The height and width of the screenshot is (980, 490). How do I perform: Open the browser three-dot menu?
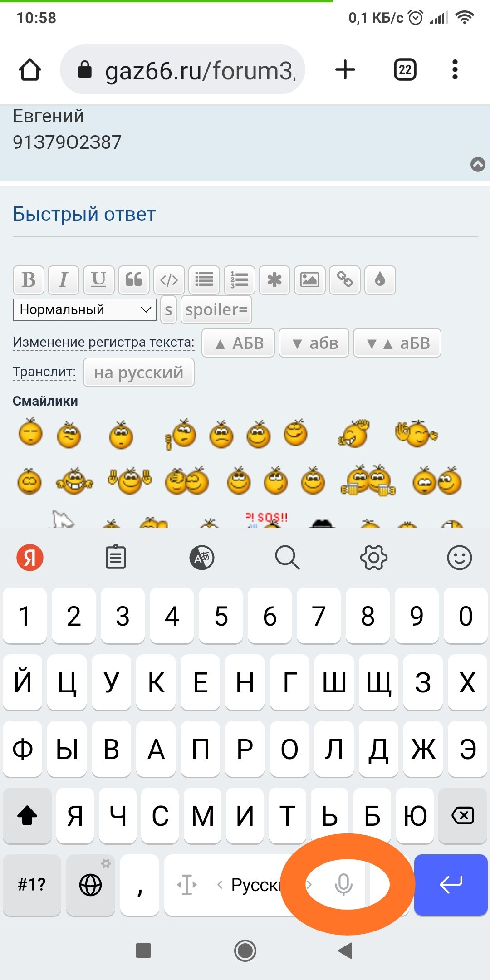[455, 70]
